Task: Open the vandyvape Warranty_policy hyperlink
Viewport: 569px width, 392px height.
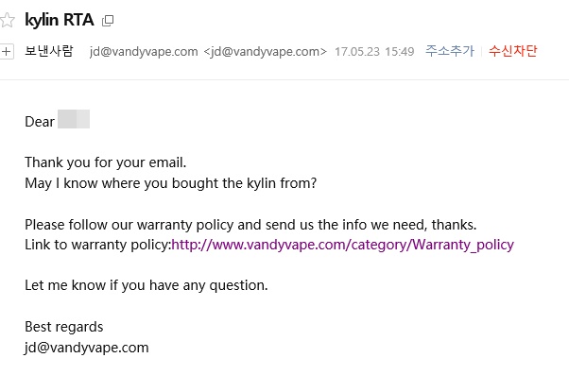Action: 342,245
